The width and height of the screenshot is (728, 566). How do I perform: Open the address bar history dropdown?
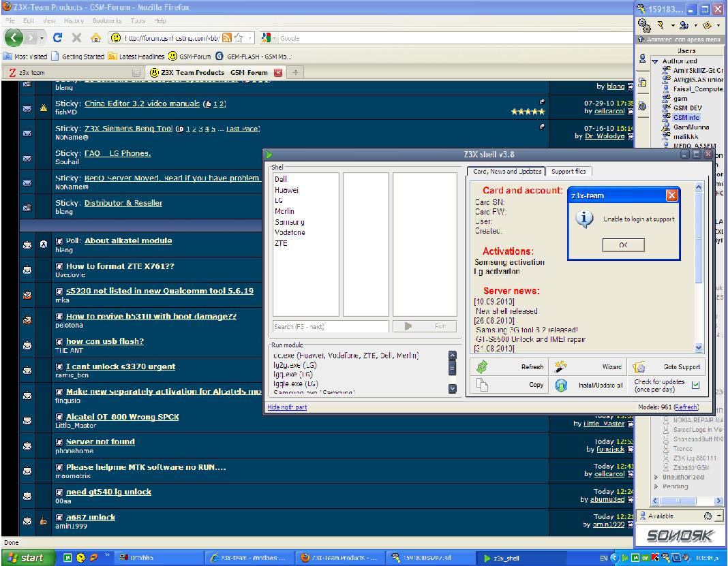pyautogui.click(x=250, y=37)
